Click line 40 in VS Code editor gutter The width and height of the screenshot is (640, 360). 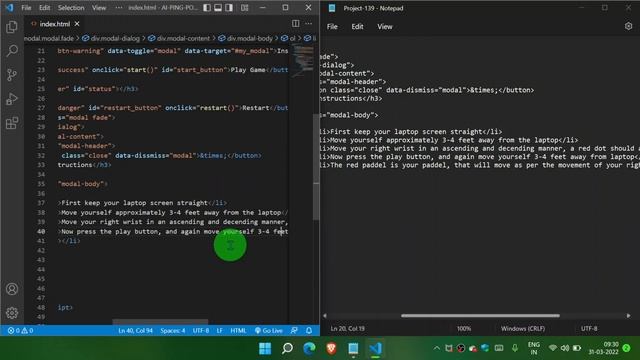tap(41, 231)
